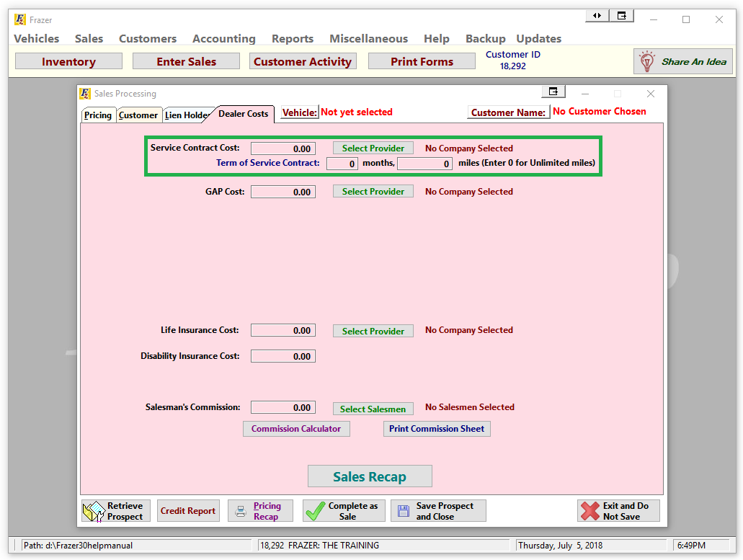
Task: Click the Print Forms button
Action: 422,61
